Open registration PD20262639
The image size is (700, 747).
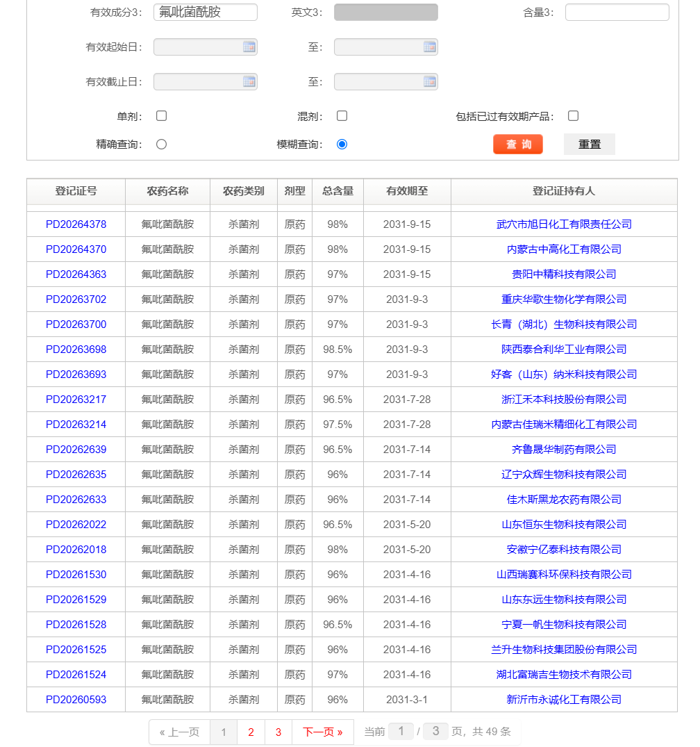coord(76,450)
